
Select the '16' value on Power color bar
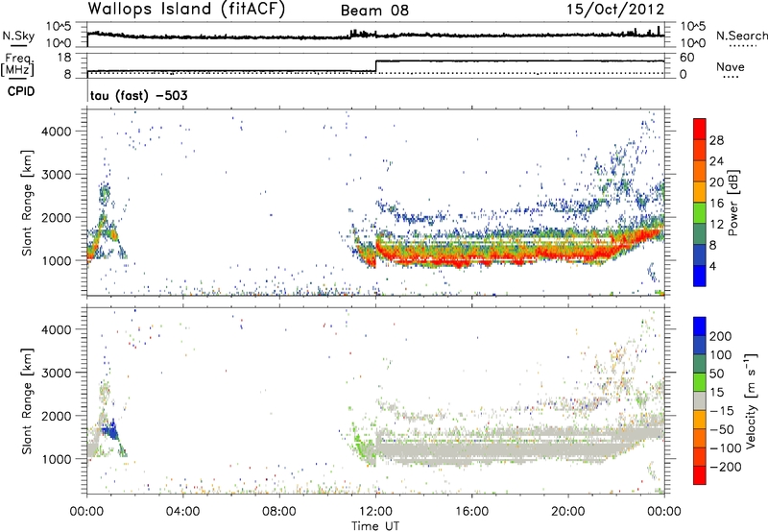tap(716, 204)
